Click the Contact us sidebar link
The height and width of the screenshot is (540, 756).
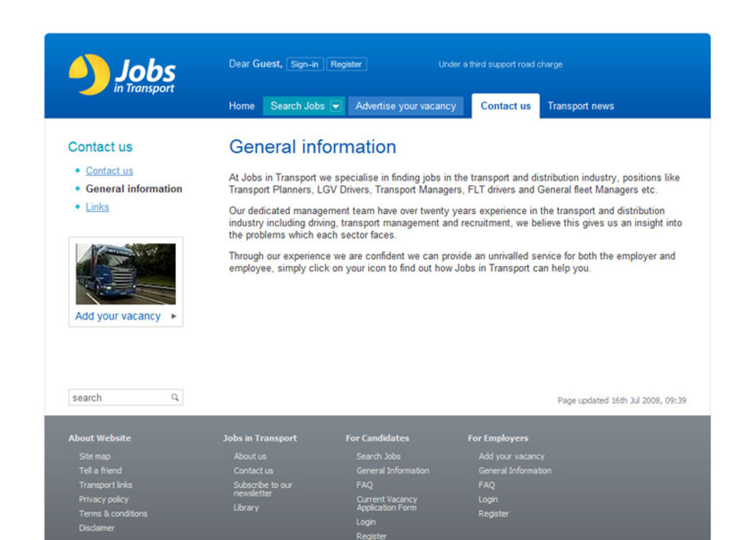pyautogui.click(x=109, y=171)
